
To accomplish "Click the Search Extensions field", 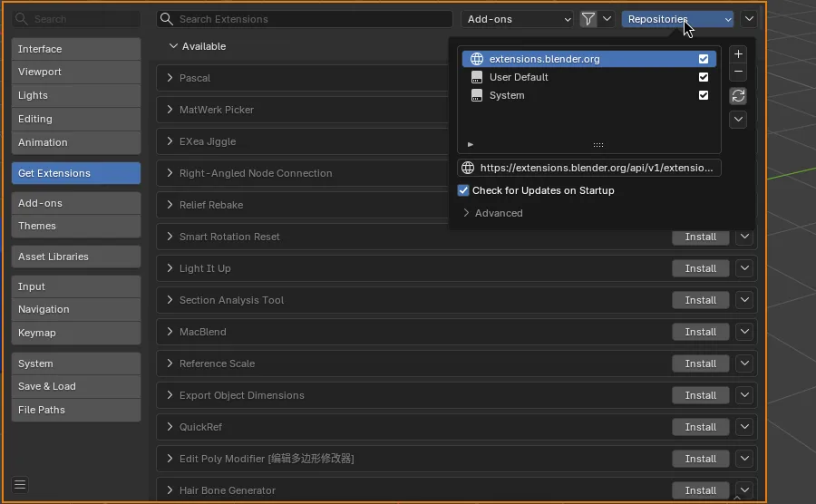I will coord(305,19).
